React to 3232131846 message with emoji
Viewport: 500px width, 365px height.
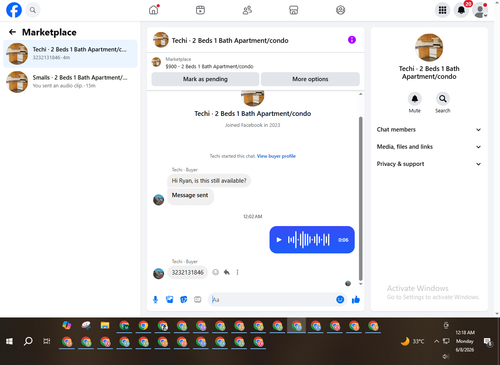pos(216,272)
